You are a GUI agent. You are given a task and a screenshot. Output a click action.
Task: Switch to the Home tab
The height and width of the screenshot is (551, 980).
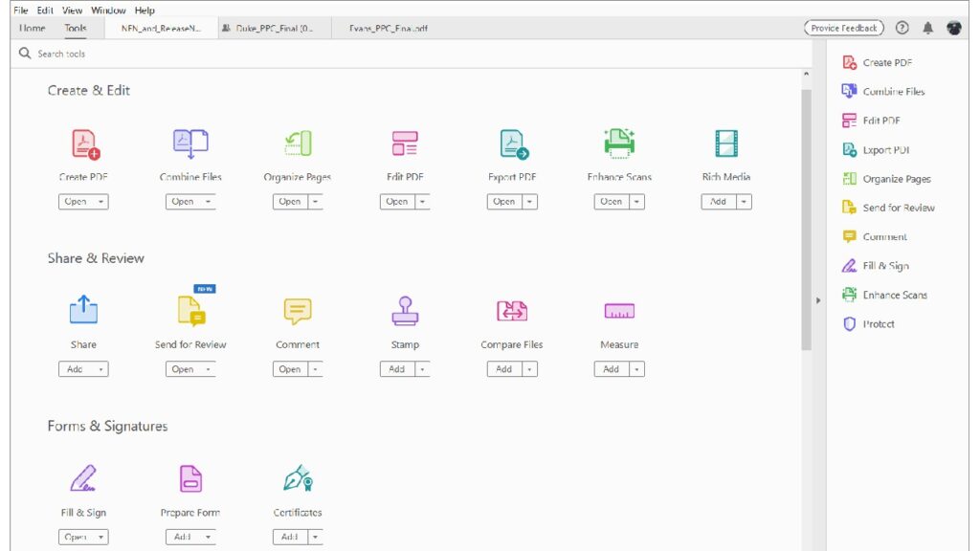(33, 28)
